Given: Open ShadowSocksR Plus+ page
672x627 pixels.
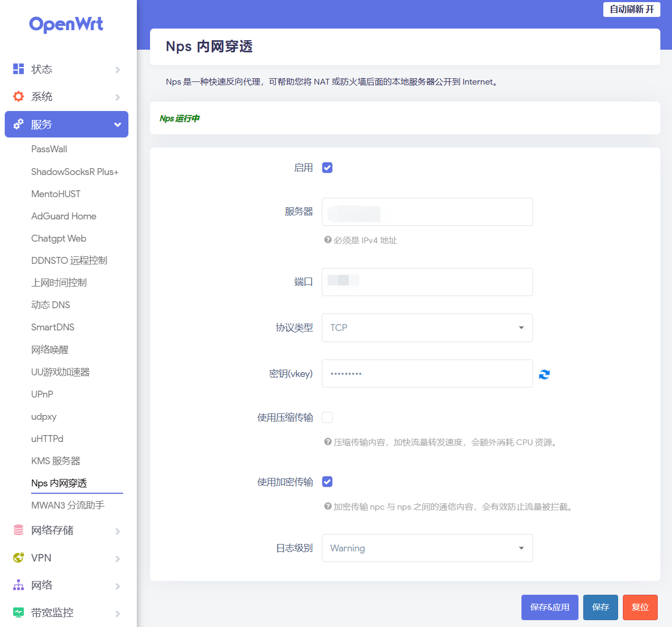Looking at the screenshot, I should click(x=74, y=172).
